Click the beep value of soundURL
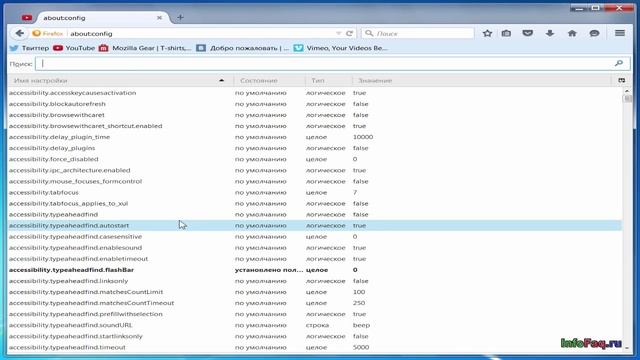Image resolution: width=640 pixels, height=360 pixels. tap(361, 325)
